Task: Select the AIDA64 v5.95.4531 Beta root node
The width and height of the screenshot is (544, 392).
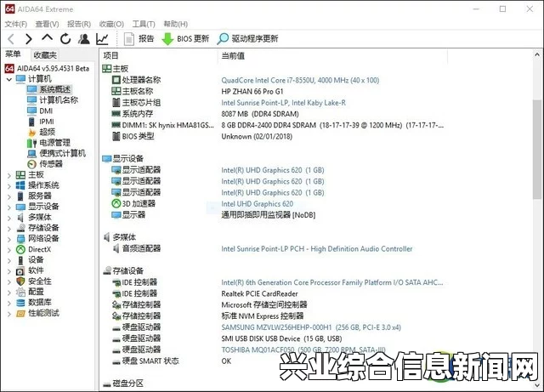Action: (x=47, y=68)
